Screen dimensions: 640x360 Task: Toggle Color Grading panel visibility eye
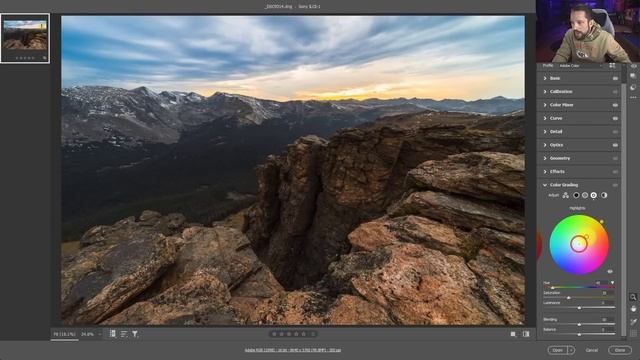615,185
